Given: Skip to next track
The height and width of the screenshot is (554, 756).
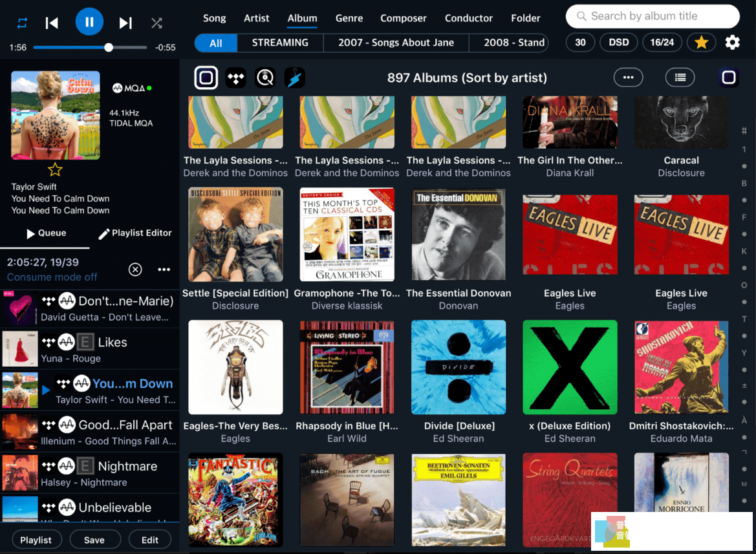Looking at the screenshot, I should click(x=125, y=23).
